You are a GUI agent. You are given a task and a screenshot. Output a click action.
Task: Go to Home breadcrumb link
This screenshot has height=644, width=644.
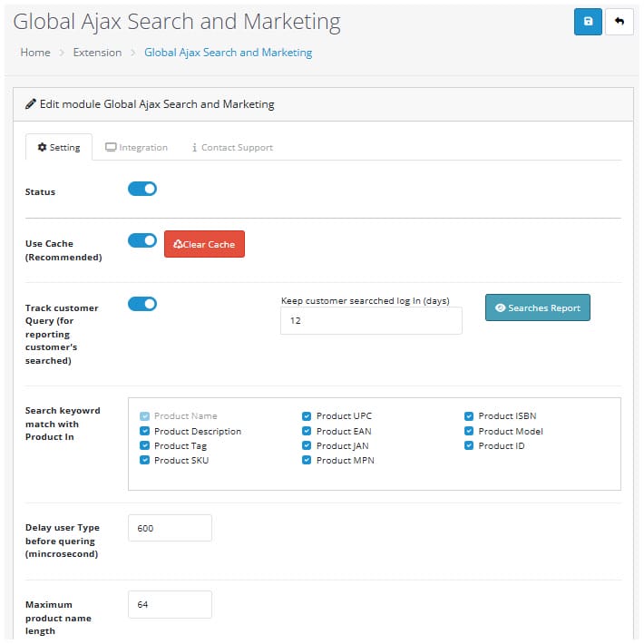[x=35, y=53]
